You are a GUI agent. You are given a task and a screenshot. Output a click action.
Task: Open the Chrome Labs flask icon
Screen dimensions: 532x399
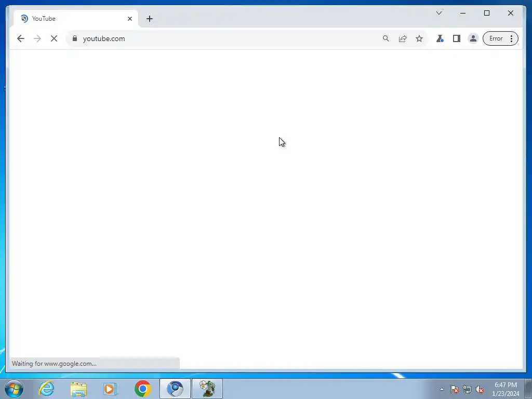click(x=440, y=38)
